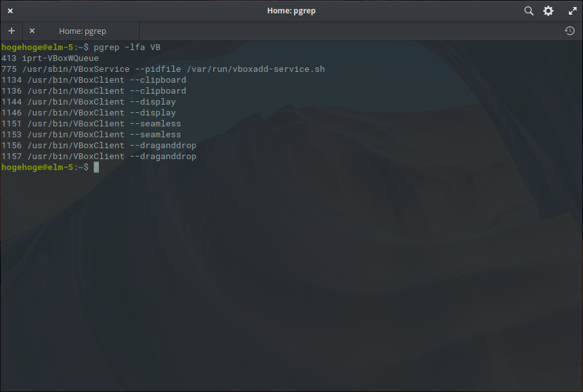Close the Home: pgrep tab

pos(32,31)
